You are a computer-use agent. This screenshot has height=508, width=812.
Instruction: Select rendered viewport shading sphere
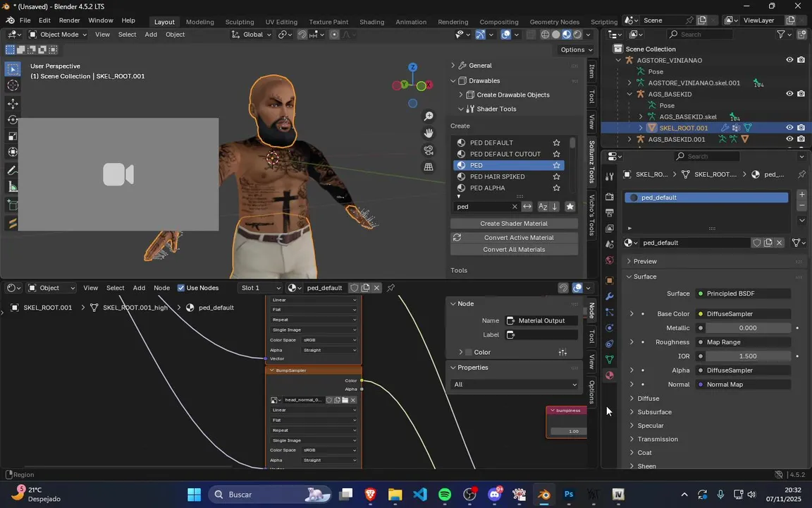point(577,34)
